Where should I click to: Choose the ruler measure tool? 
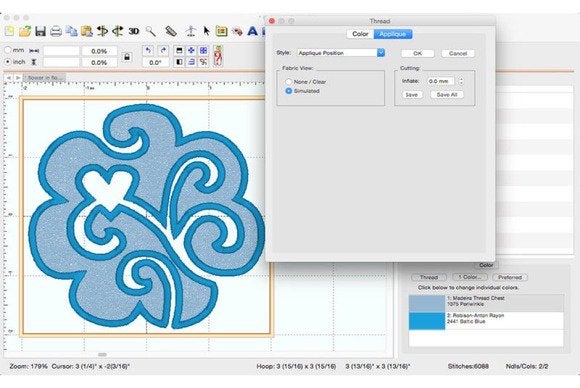(171, 31)
